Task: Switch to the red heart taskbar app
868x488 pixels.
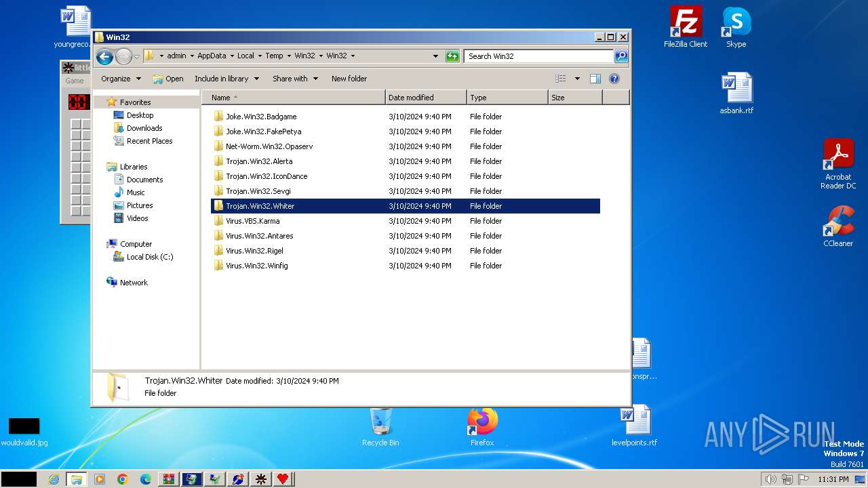Action: click(283, 479)
